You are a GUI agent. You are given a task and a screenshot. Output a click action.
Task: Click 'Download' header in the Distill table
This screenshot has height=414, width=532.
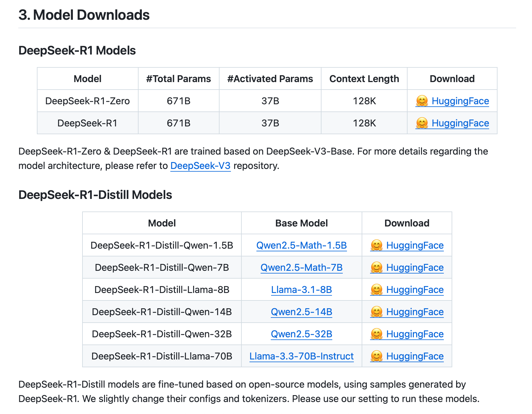(x=407, y=223)
